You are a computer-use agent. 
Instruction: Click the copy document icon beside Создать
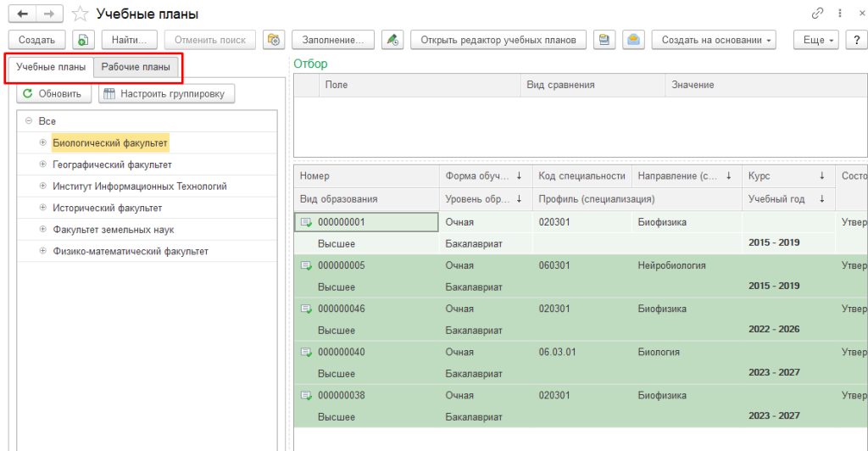pos(82,40)
